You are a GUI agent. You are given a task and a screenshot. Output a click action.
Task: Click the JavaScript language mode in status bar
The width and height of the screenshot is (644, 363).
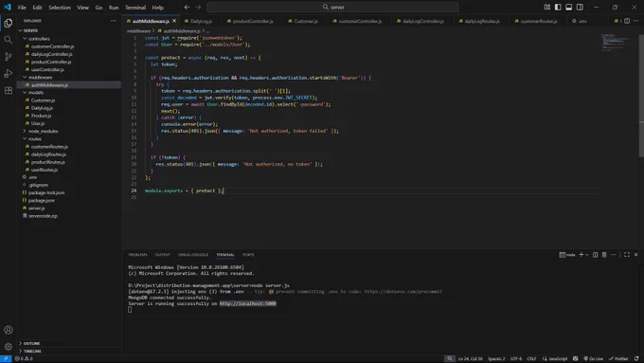(x=555, y=358)
